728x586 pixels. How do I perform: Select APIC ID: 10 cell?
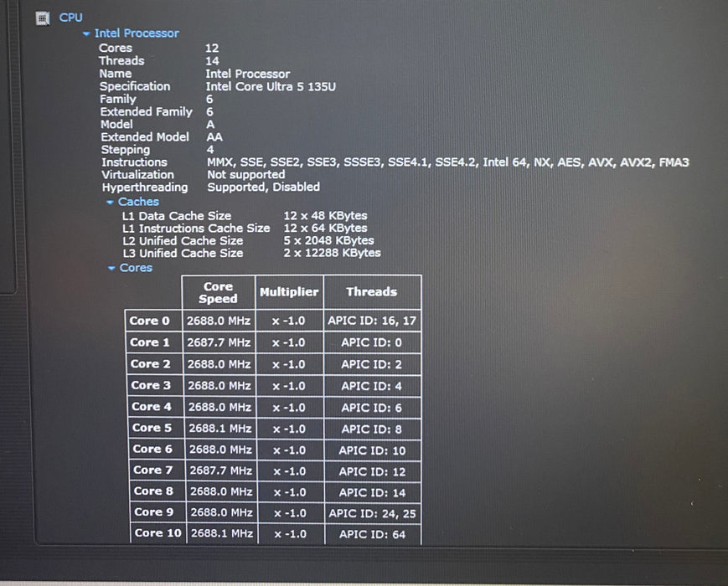(372, 451)
